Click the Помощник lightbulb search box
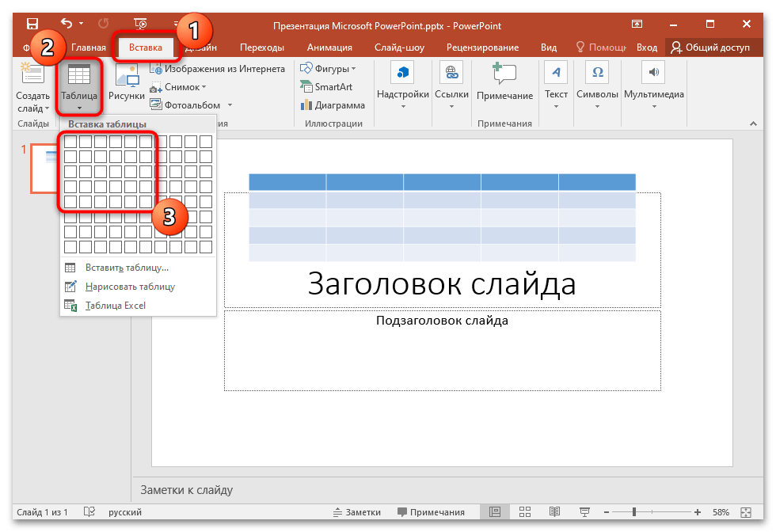 click(601, 47)
